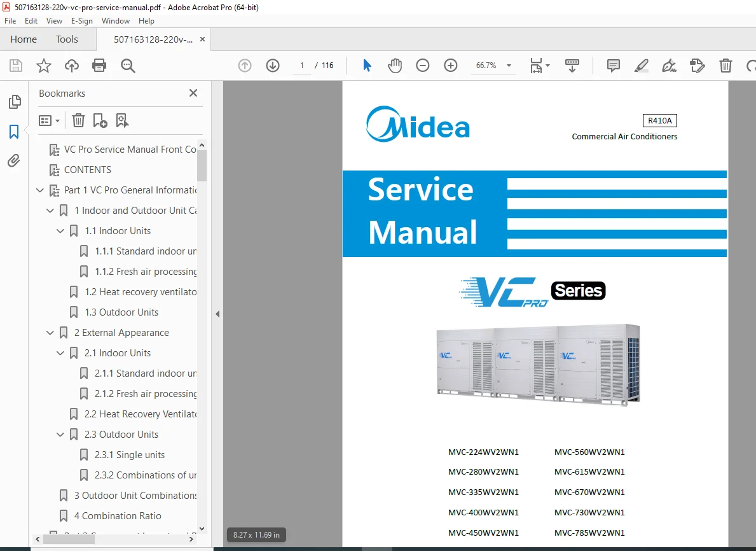The image size is (756, 551).
Task: Switch to the Home tab
Action: (24, 39)
